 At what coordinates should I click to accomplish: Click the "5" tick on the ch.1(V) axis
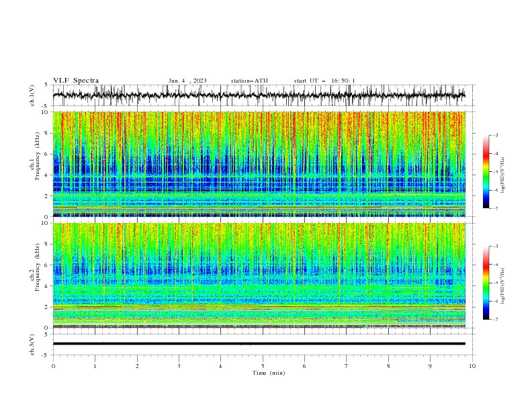47,85
